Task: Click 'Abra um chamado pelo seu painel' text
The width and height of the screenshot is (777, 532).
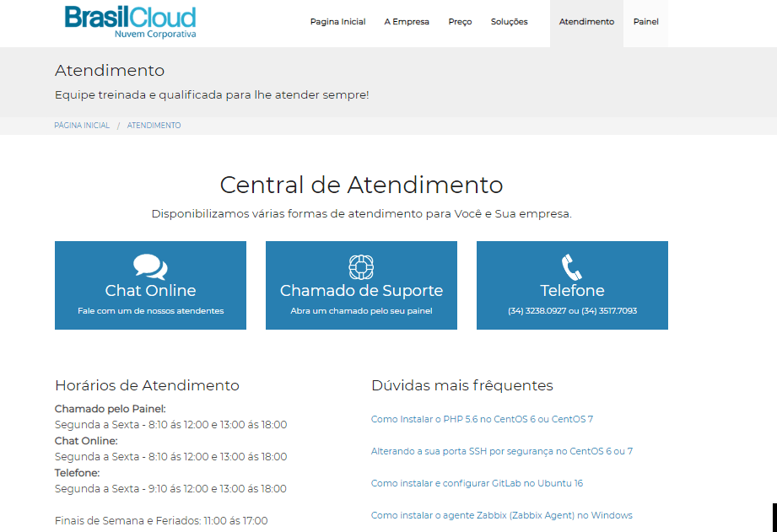Action: point(361,310)
